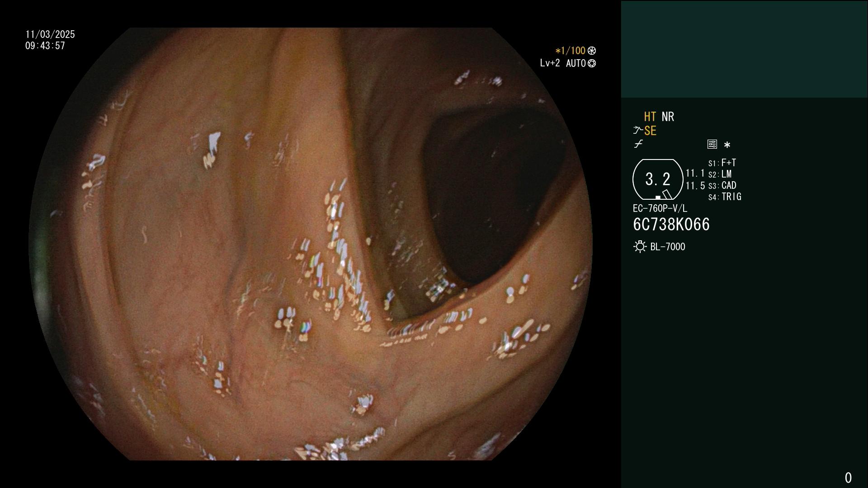Click the scope diameter 3.2 diagram
Screen dimensions: 868x488
point(658,179)
